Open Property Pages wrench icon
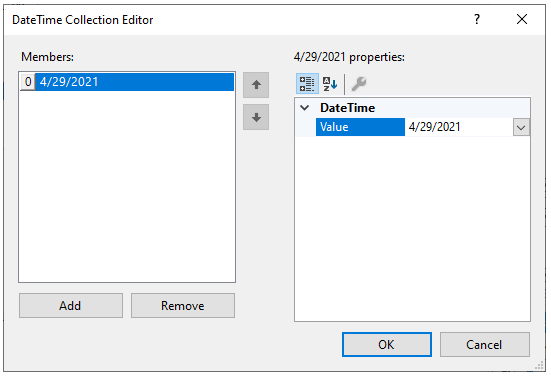The height and width of the screenshot is (376, 551). pos(359,84)
